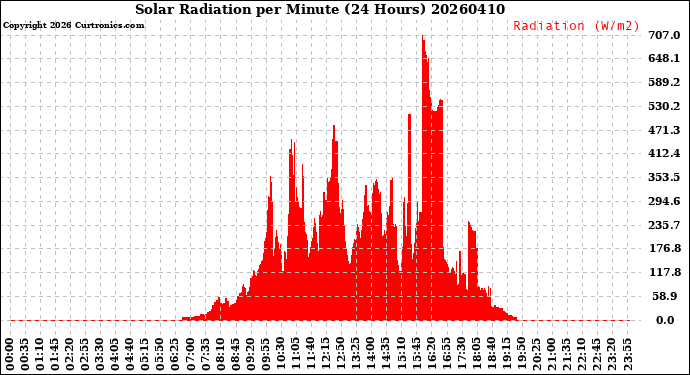Select the 412.4 y-axis value
The image size is (690, 375).
664,154
